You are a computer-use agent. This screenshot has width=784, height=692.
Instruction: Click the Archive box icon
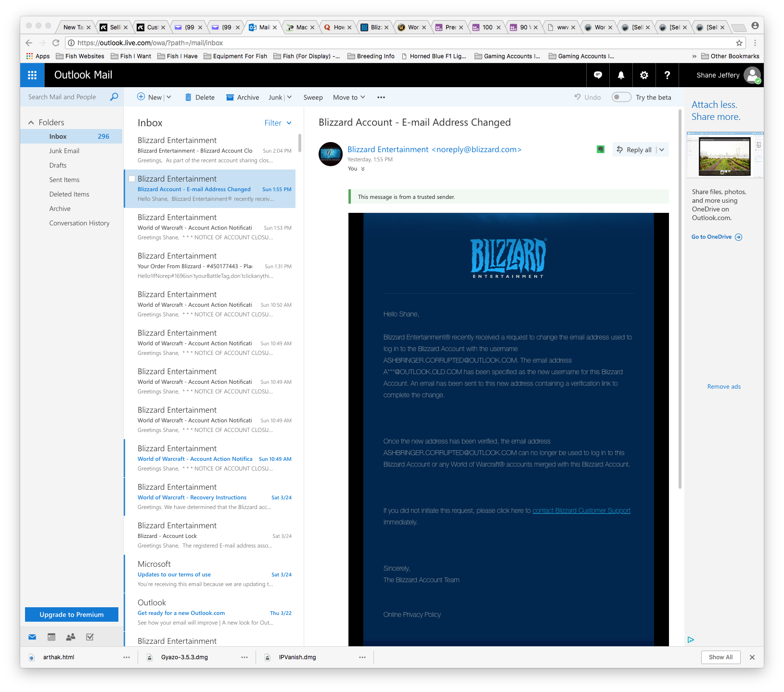coord(230,97)
